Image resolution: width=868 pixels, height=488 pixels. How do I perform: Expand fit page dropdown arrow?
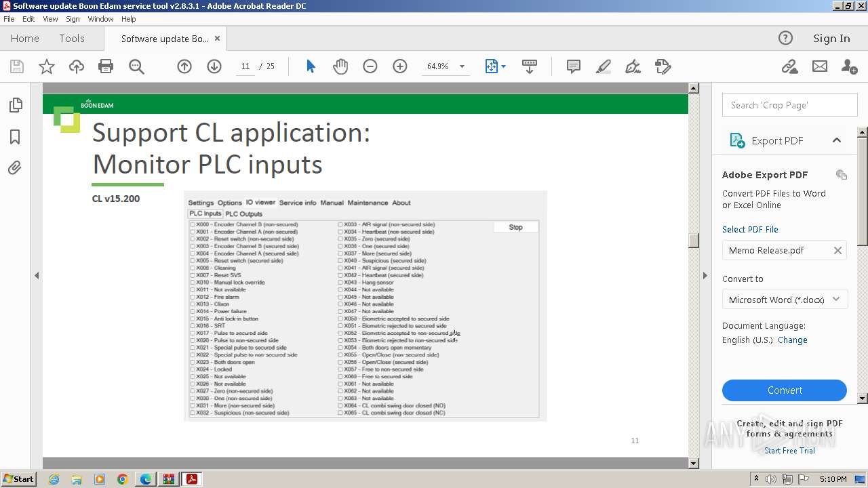coord(503,66)
